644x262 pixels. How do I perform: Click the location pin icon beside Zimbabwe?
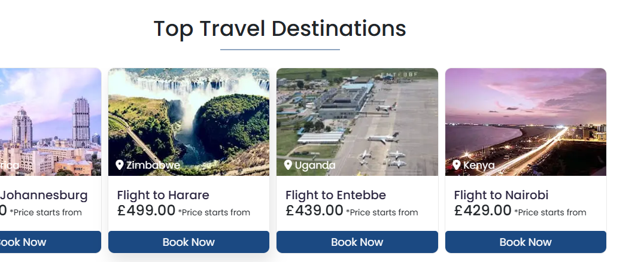point(120,165)
